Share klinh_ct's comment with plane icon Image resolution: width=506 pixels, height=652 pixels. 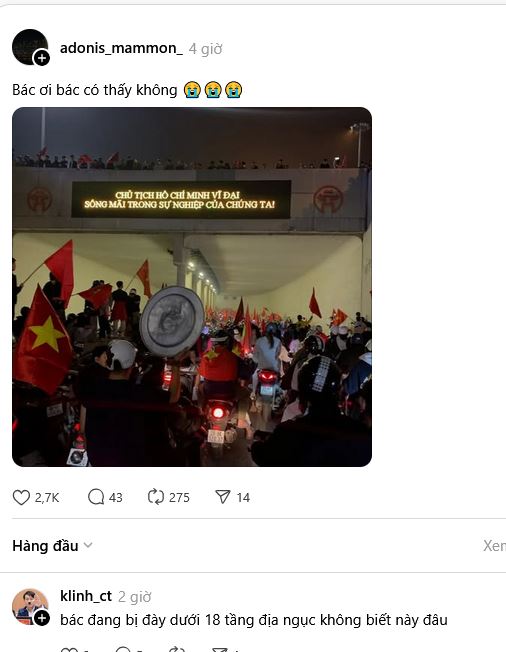(220, 650)
